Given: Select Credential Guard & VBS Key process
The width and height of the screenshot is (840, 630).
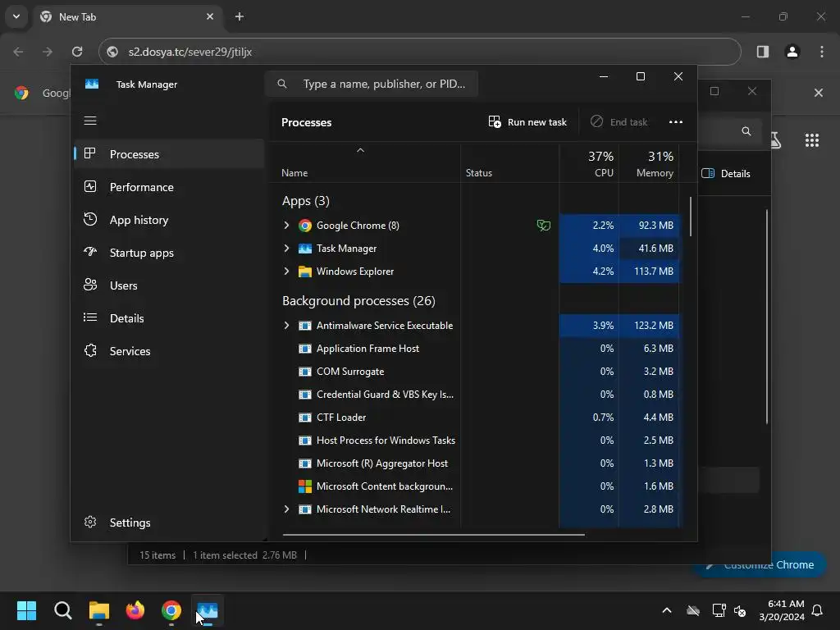Looking at the screenshot, I should (474, 395).
